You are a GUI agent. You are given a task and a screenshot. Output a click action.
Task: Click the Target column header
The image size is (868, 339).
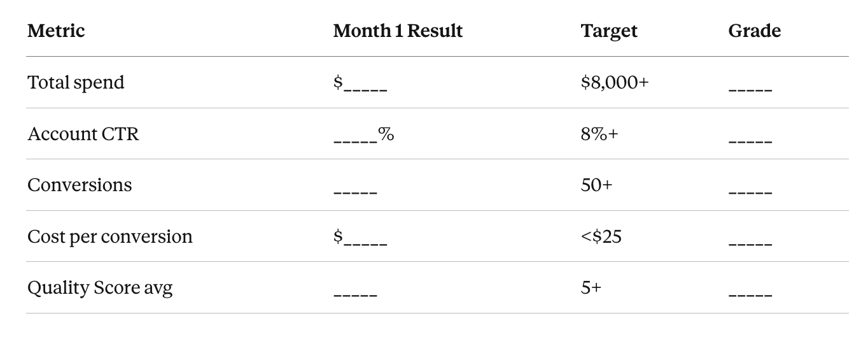609,31
